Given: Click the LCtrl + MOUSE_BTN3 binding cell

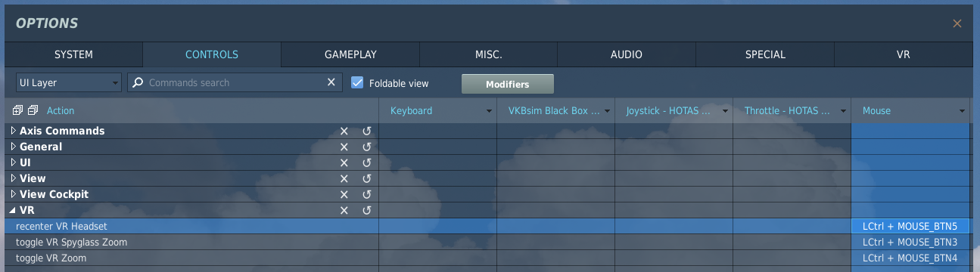Looking at the screenshot, I should pos(910,242).
